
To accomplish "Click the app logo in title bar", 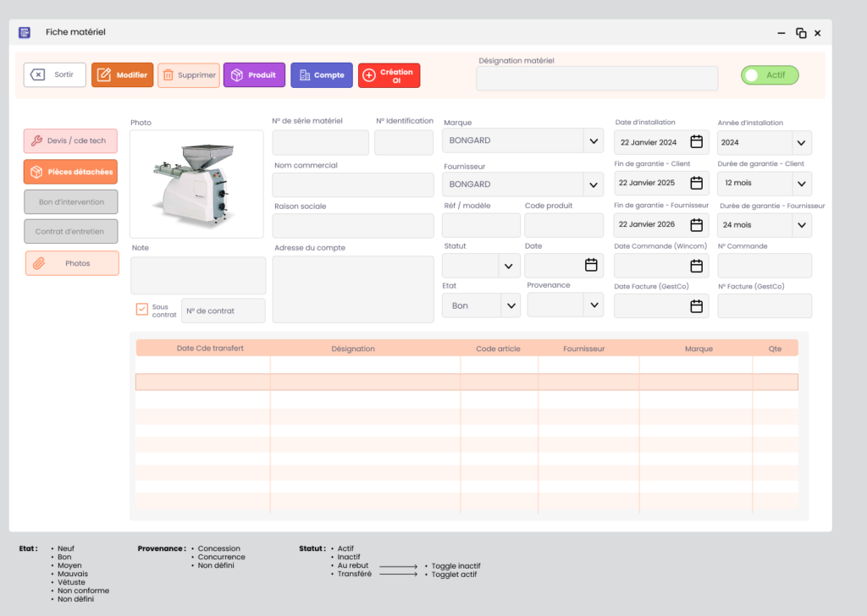I will coord(25,32).
